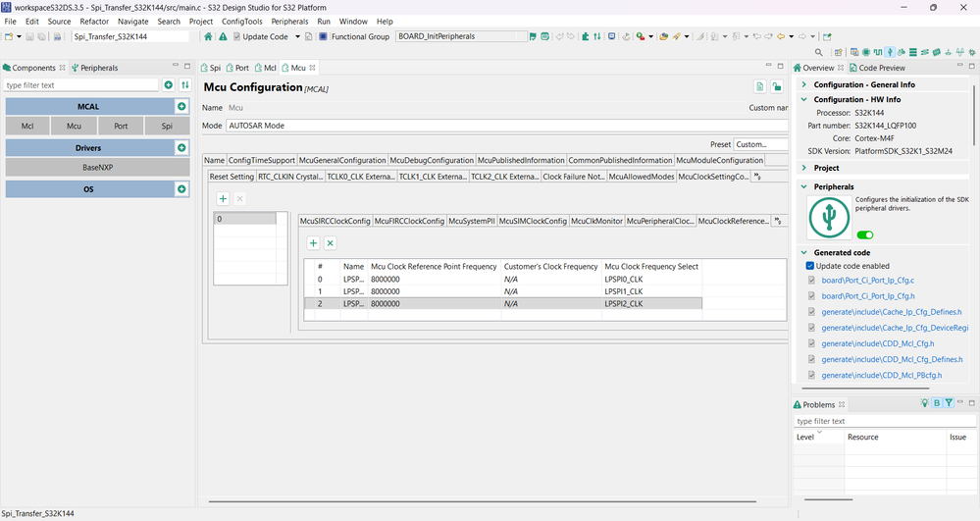The image size is (980, 521).
Task: Open the Update Code dropdown arrow
Action: click(x=297, y=37)
